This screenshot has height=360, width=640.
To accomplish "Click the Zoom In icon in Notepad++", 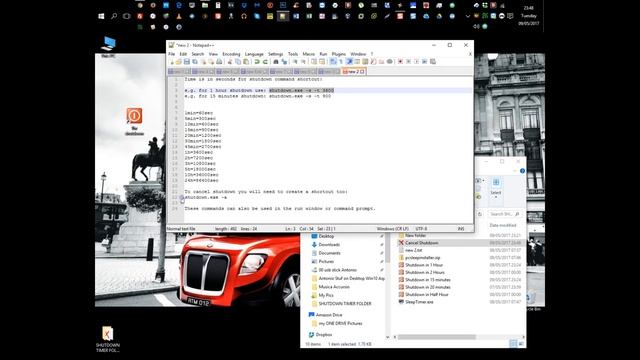I will click(x=295, y=62).
